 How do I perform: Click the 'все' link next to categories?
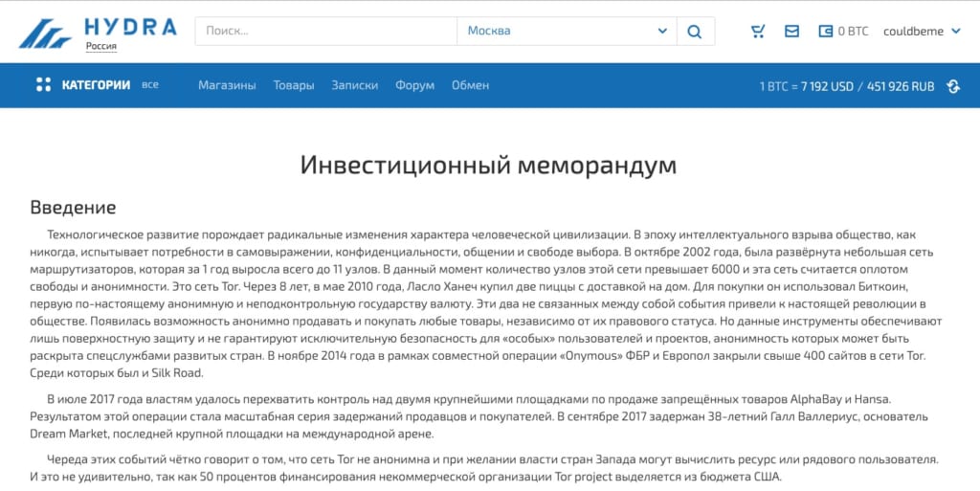tap(150, 84)
